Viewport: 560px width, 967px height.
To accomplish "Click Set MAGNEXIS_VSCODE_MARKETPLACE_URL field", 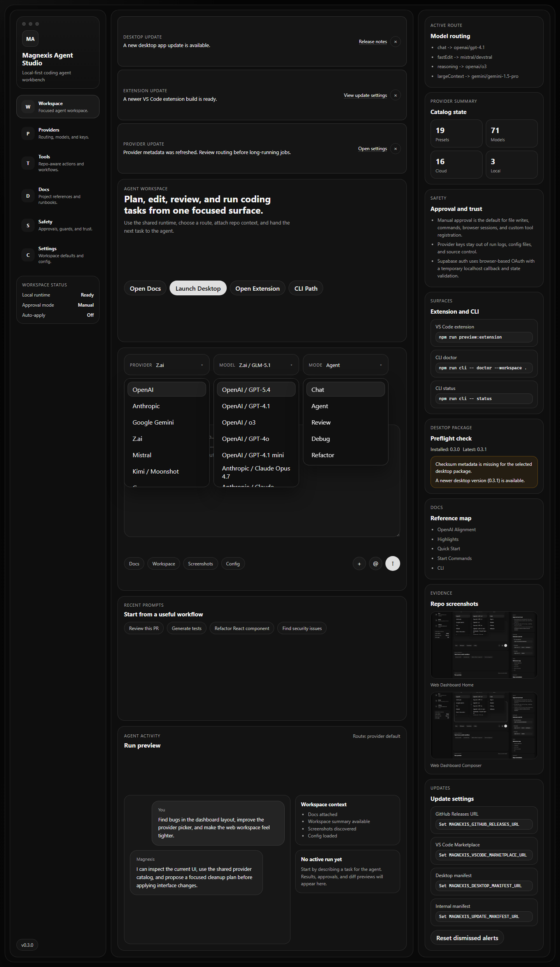I will [x=484, y=855].
